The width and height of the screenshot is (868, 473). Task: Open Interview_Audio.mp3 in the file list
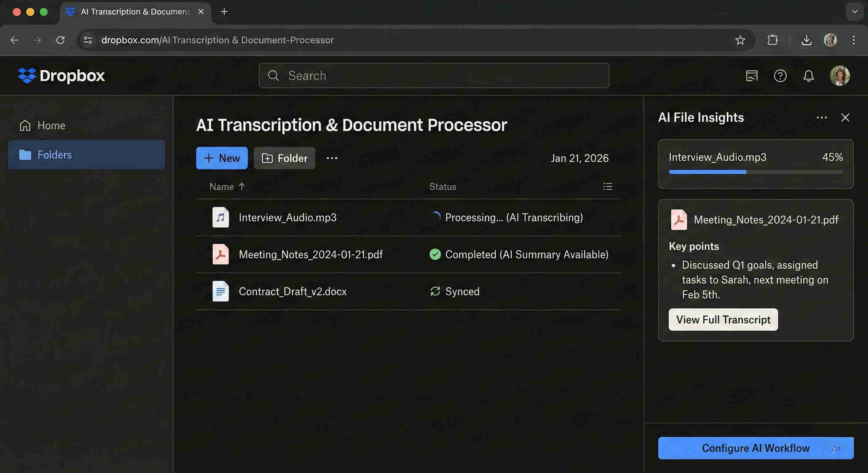click(287, 217)
